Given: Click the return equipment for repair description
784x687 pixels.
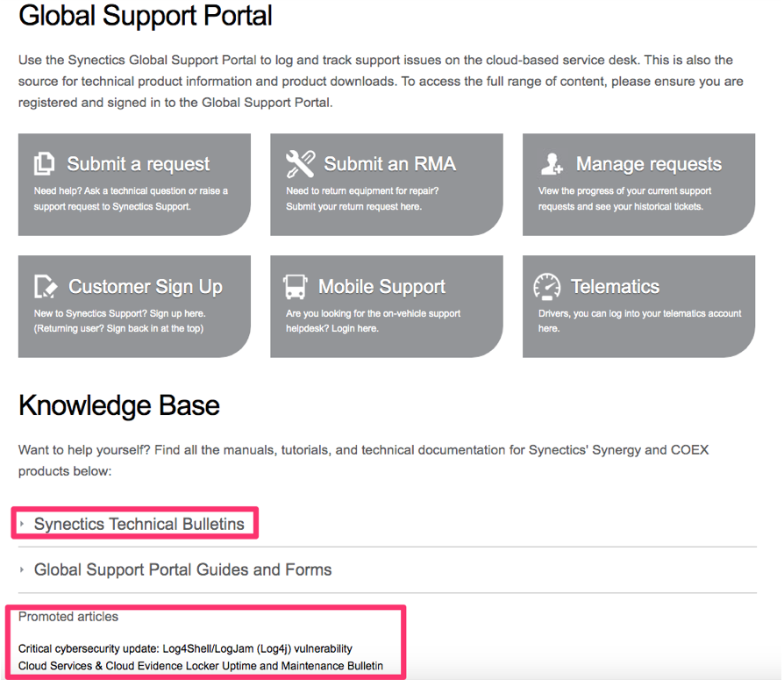Looking at the screenshot, I should coord(362,198).
